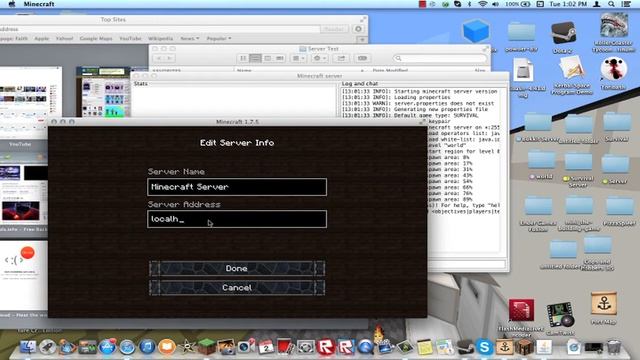Open the first Roblox icon in Dock

click(x=326, y=347)
